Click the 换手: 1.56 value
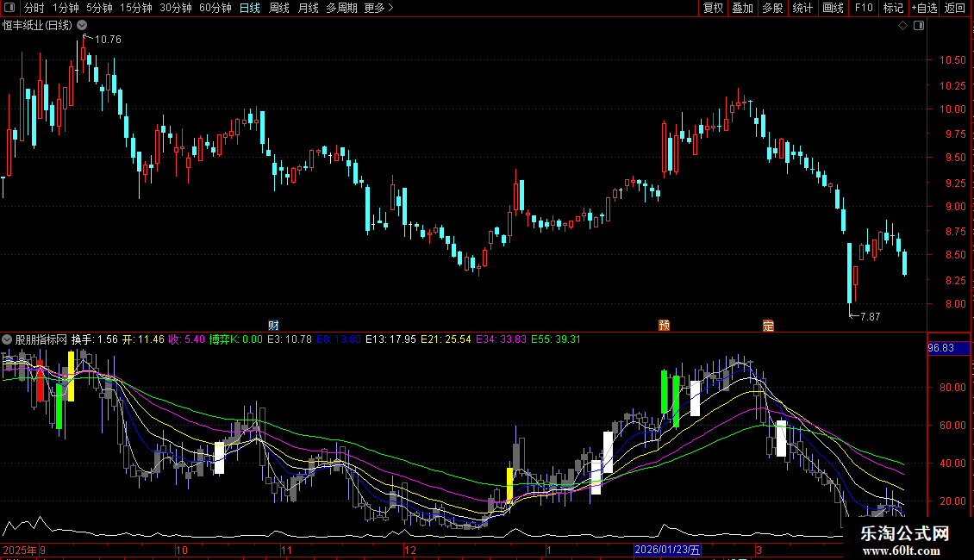Viewport: 974px width, 560px height. click(95, 339)
